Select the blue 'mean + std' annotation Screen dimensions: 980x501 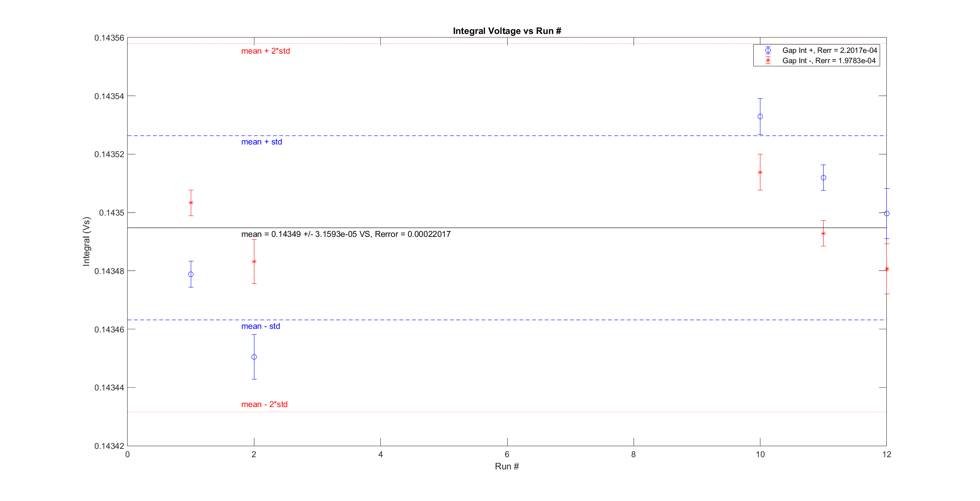(261, 142)
